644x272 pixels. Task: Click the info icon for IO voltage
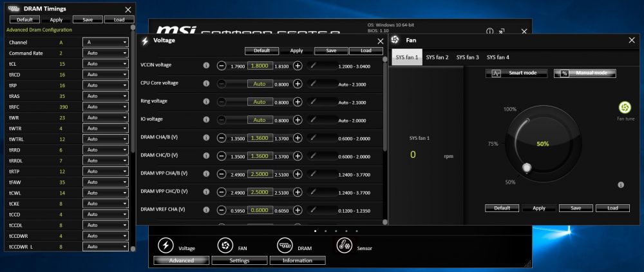207,120
